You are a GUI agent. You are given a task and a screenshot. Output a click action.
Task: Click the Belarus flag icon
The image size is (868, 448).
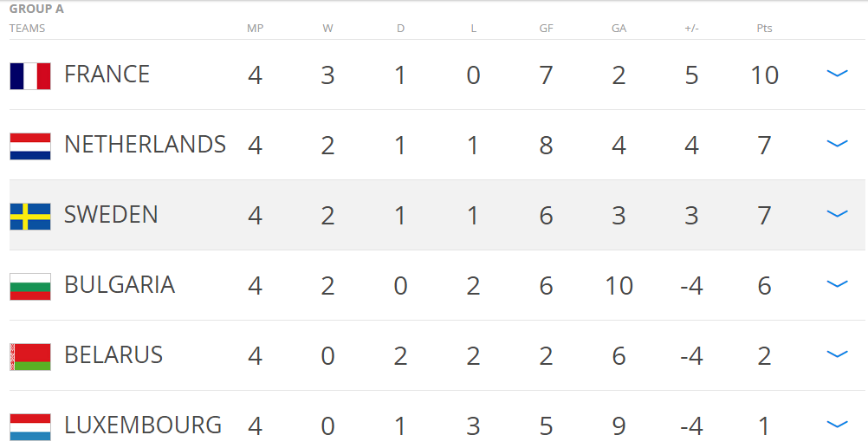pyautogui.click(x=30, y=356)
